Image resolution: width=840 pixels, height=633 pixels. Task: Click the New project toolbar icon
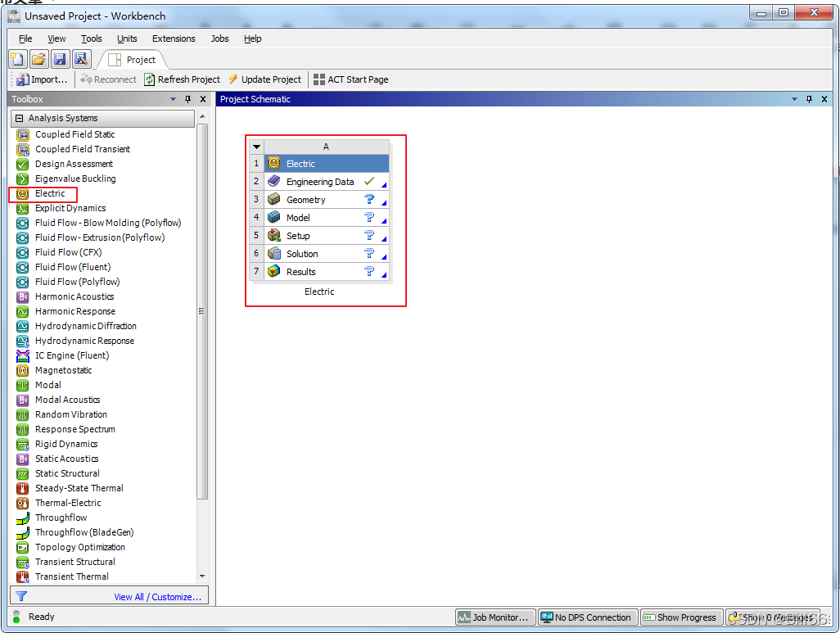tap(18, 59)
